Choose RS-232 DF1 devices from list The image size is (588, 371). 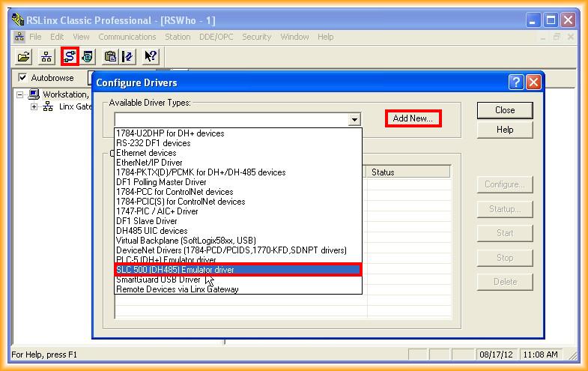pyautogui.click(x=154, y=143)
